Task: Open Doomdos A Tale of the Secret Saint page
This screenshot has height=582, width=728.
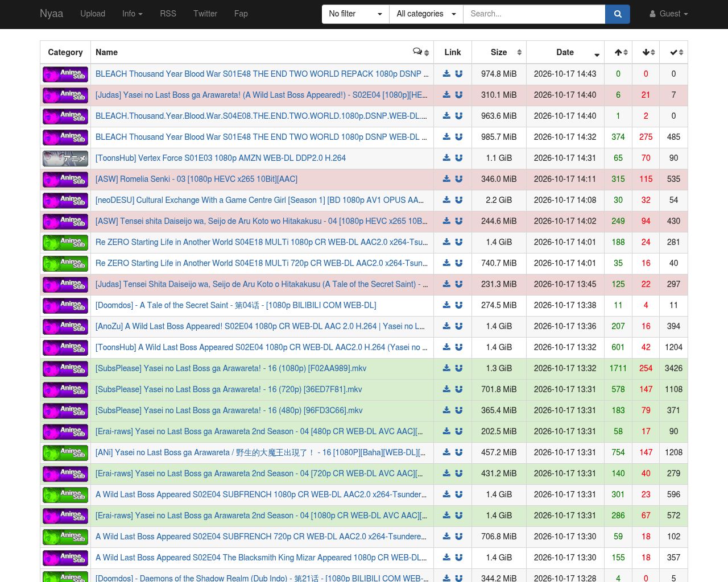Action: point(236,305)
